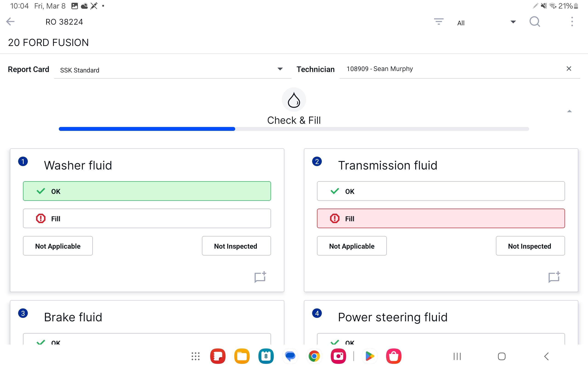The image size is (588, 368).
Task: Mark Washer fluid as OK
Action: pos(147,191)
